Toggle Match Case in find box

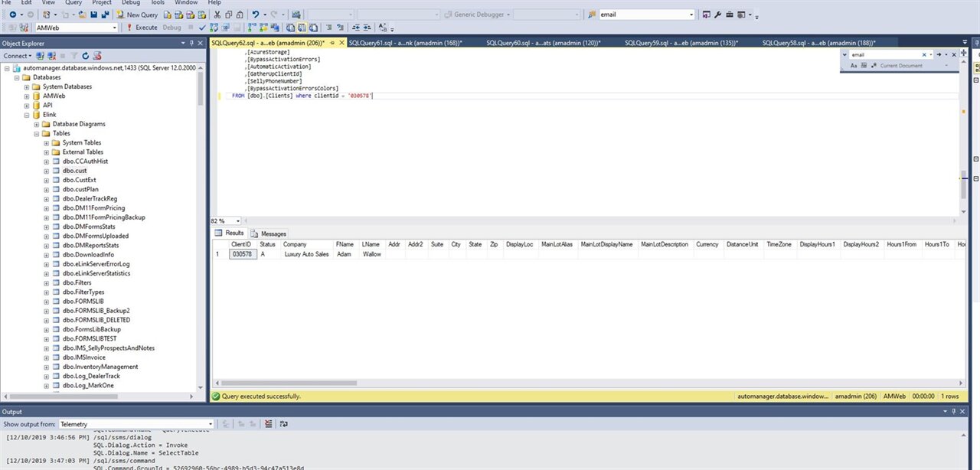coord(854,66)
